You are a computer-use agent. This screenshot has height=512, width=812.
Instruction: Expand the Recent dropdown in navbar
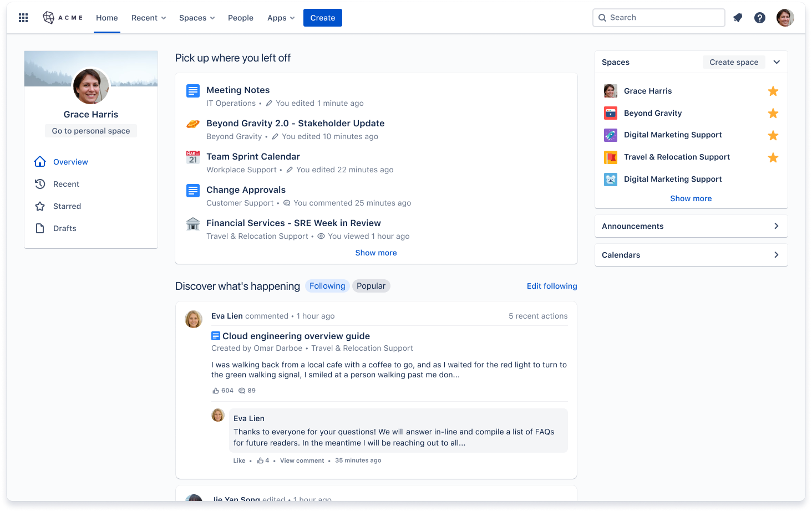pos(148,17)
